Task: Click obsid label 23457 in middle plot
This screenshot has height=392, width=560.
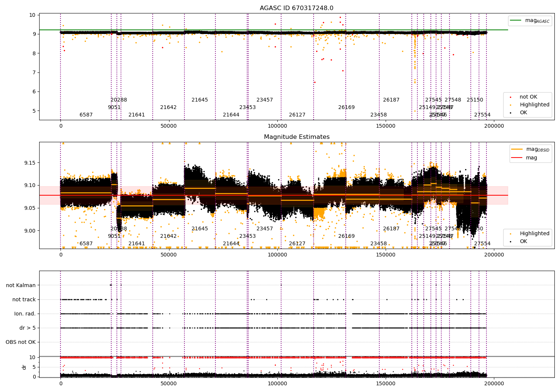Action: click(x=265, y=229)
